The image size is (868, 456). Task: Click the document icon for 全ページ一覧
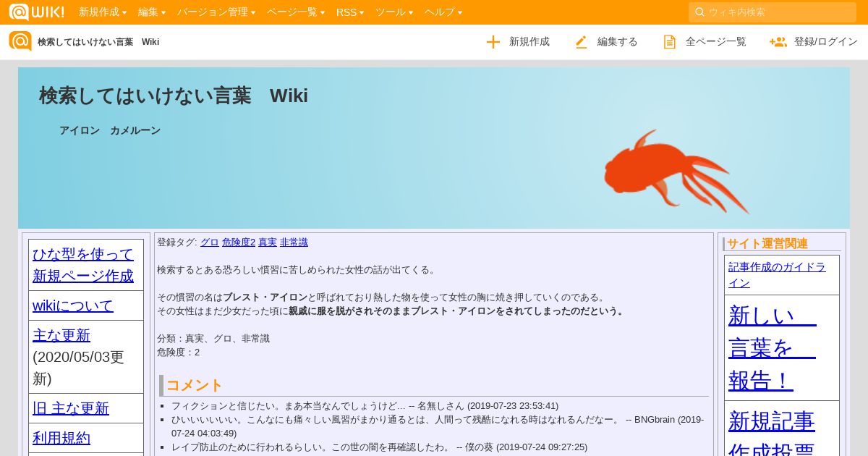tap(670, 42)
